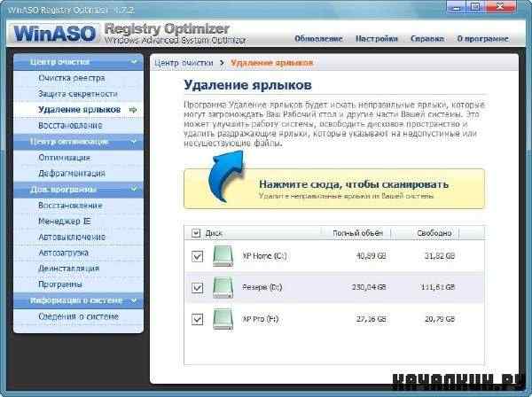This screenshot has width=532, height=397.
Task: Open Сведения о системе in sidebar
Action: [78, 316]
